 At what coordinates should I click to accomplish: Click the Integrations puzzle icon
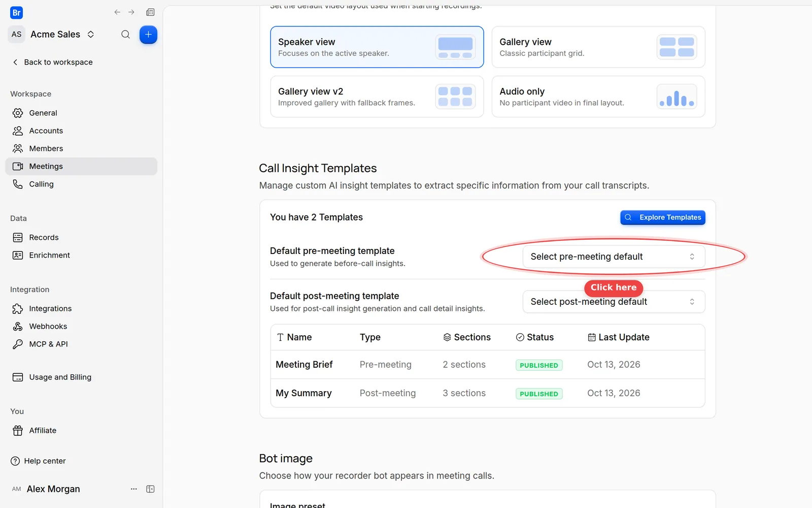(x=18, y=308)
